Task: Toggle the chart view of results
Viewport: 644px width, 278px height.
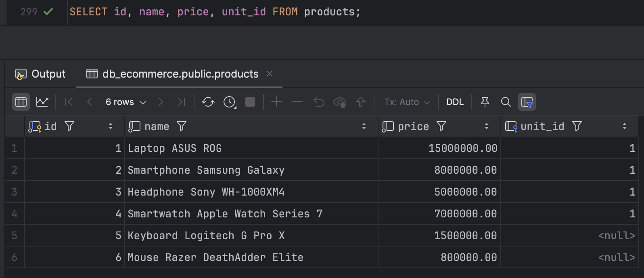Action: 42,102
